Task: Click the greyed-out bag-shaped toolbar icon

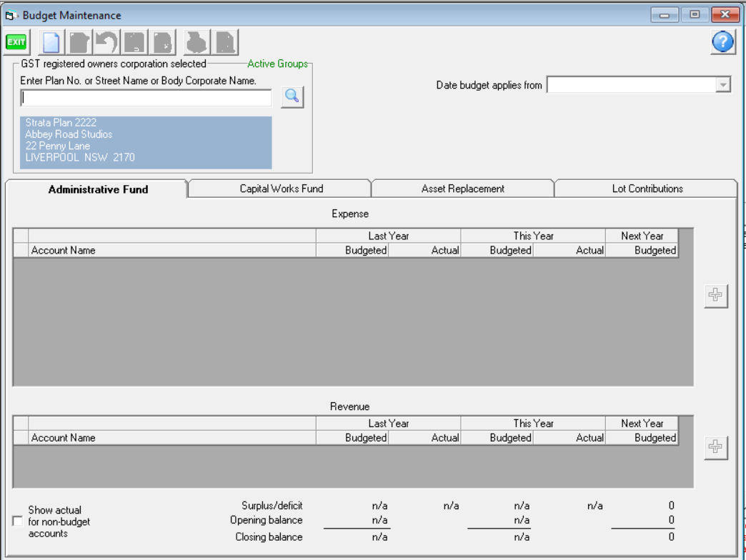Action: (x=197, y=43)
